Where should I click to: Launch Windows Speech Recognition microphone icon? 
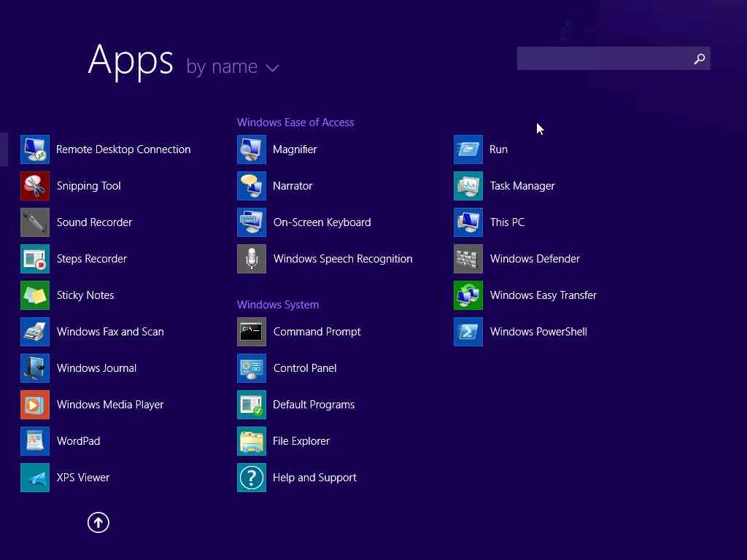[x=252, y=259]
